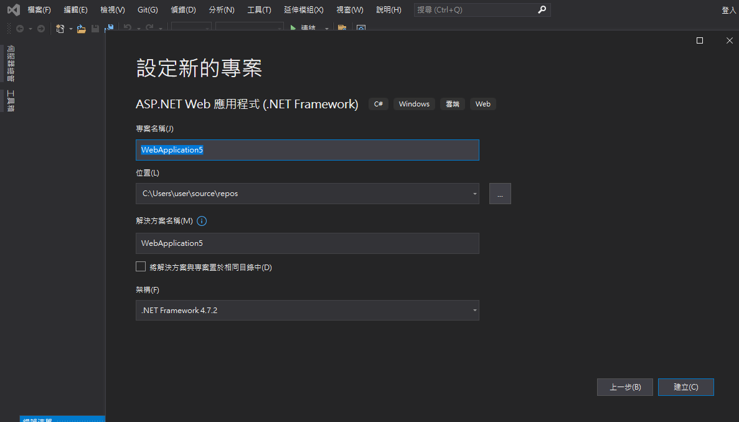739x422 pixels.
Task: Click the 建立(C) button
Action: [x=686, y=387]
